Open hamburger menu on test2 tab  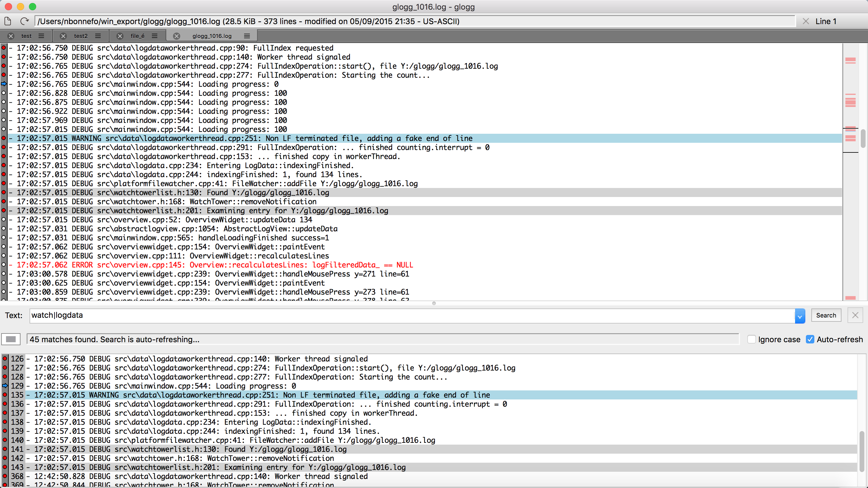point(98,36)
